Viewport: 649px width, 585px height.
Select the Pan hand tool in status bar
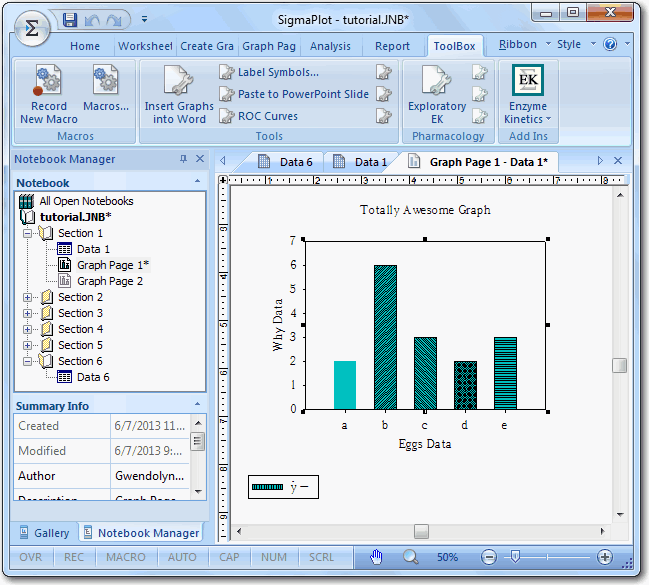(376, 557)
